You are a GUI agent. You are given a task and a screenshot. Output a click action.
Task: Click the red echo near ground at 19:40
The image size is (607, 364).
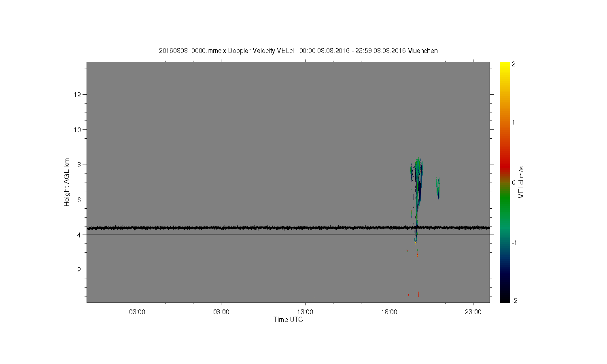point(418,294)
